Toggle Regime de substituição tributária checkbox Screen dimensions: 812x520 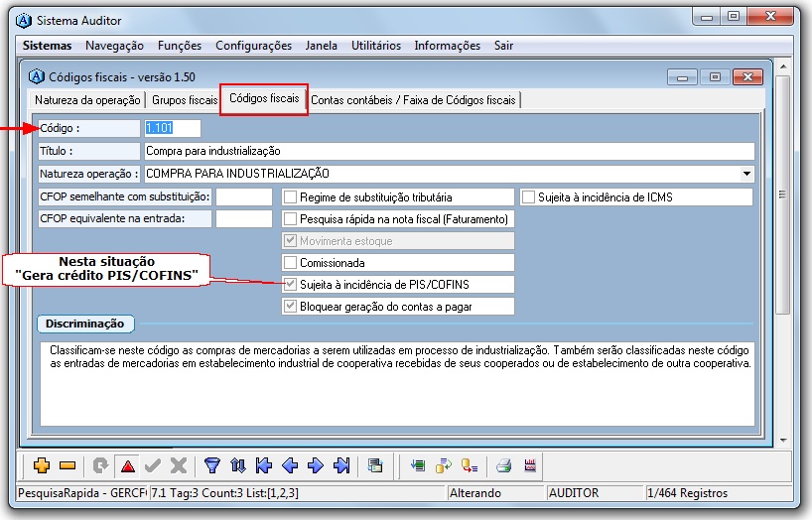[x=291, y=197]
